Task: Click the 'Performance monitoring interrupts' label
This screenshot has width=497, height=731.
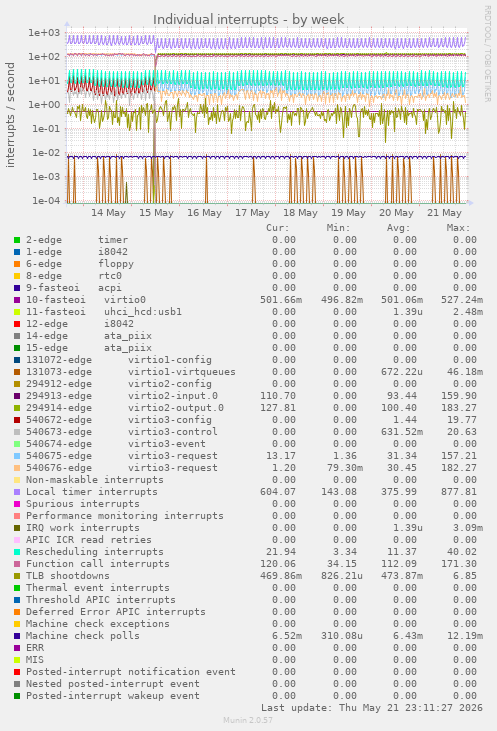Action: (x=124, y=516)
